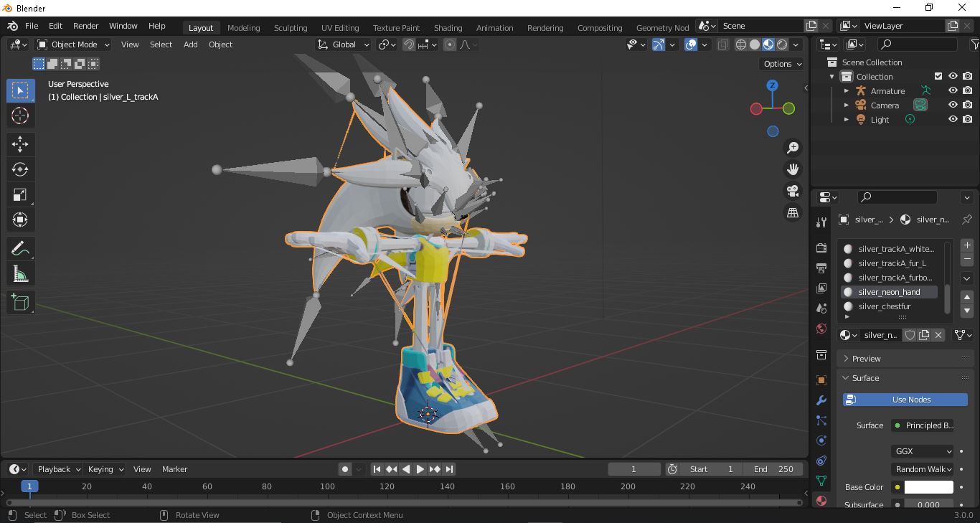The height and width of the screenshot is (523, 980).
Task: Hide the Armature in viewport
Action: [x=953, y=91]
